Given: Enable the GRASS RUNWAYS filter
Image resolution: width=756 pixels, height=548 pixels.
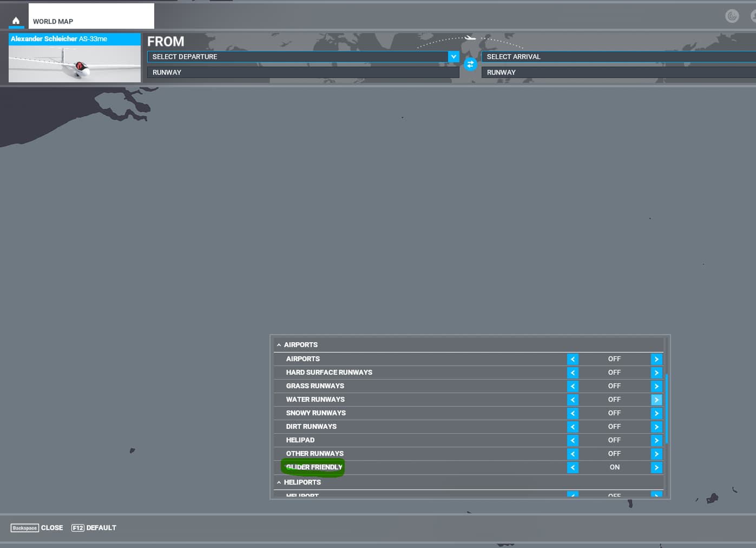Looking at the screenshot, I should click(656, 386).
